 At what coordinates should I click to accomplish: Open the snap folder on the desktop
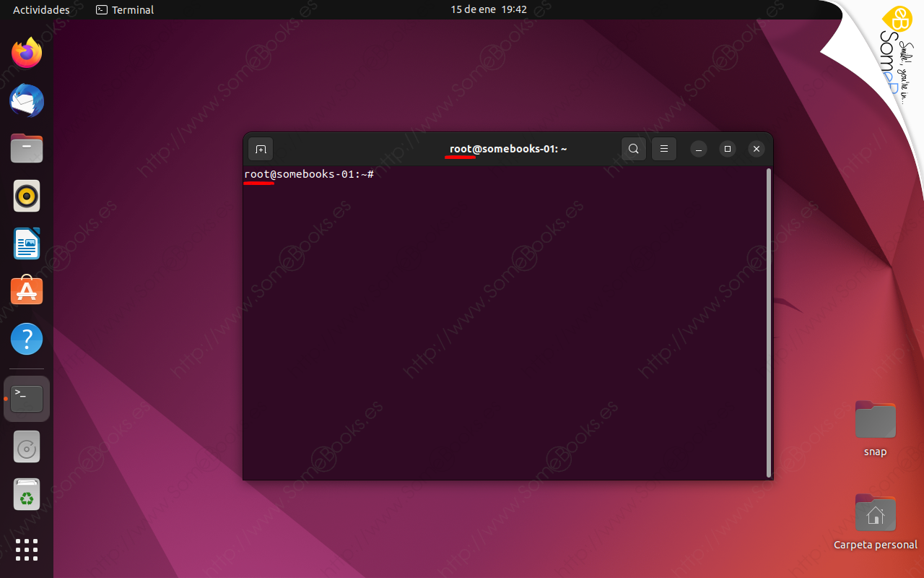[x=875, y=419]
